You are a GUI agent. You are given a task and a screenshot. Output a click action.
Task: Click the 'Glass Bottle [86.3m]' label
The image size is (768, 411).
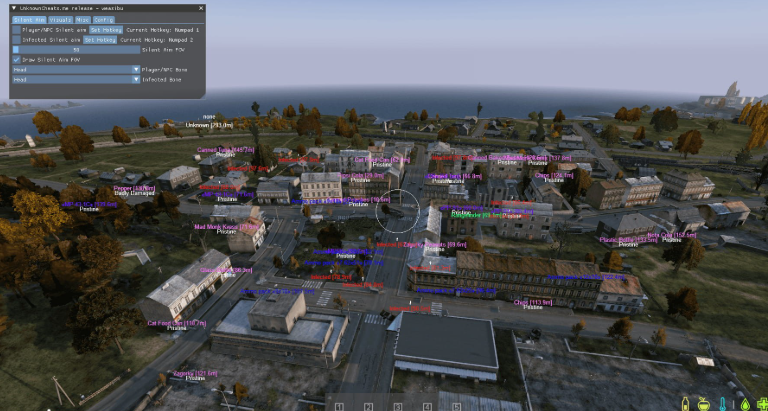click(226, 270)
